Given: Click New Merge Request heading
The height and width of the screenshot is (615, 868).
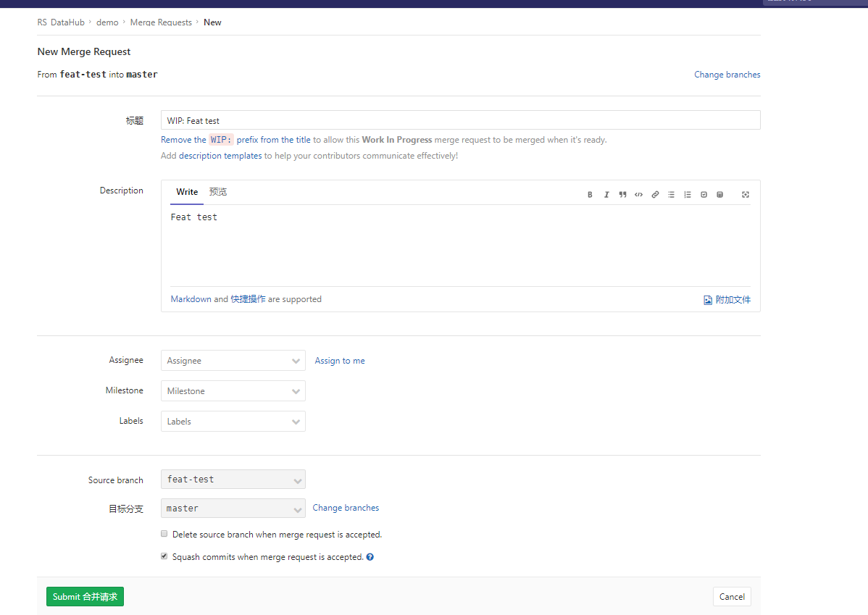Looking at the screenshot, I should (x=84, y=51).
